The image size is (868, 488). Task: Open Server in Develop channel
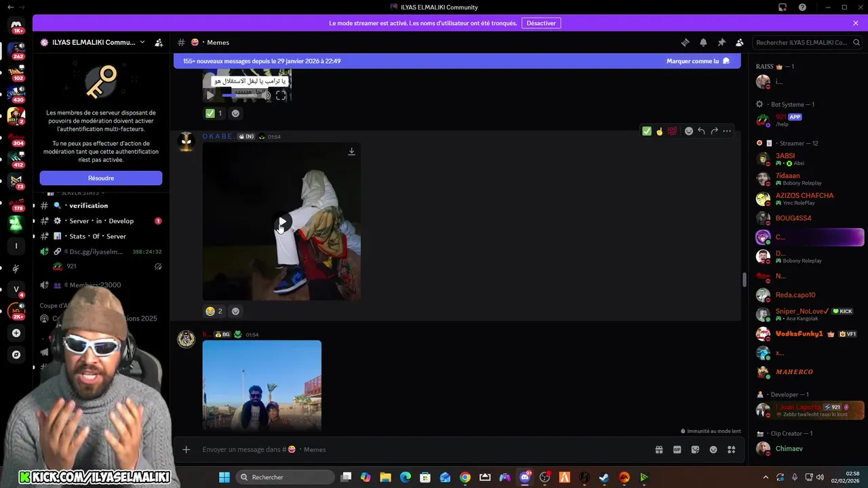pyautogui.click(x=100, y=221)
